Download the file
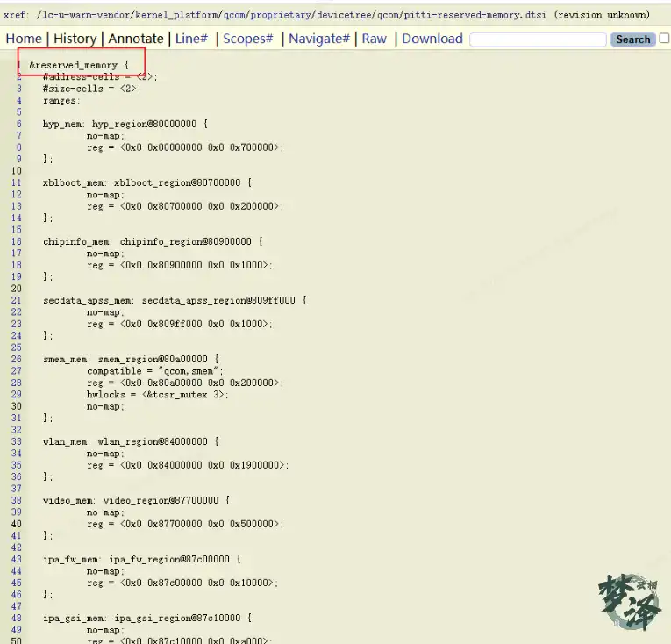Screen dimensions: 671x644 432,39
